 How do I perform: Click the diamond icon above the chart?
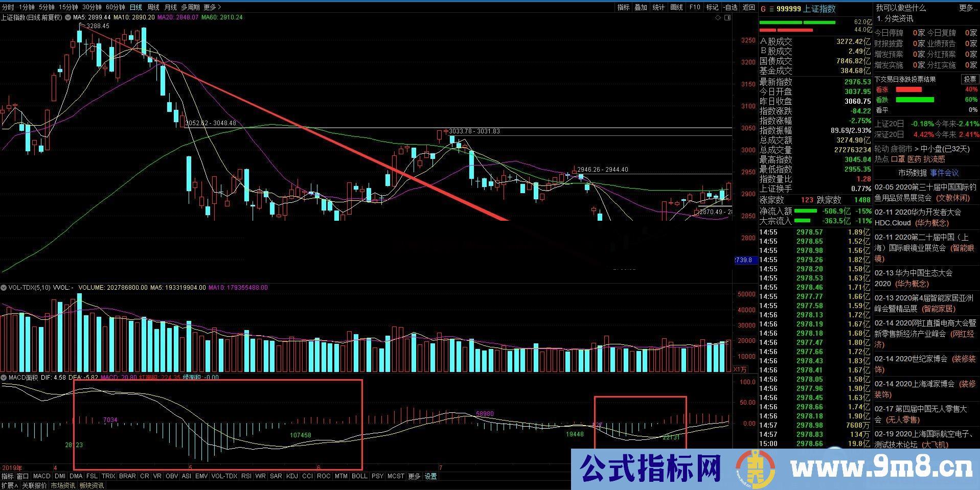718,18
